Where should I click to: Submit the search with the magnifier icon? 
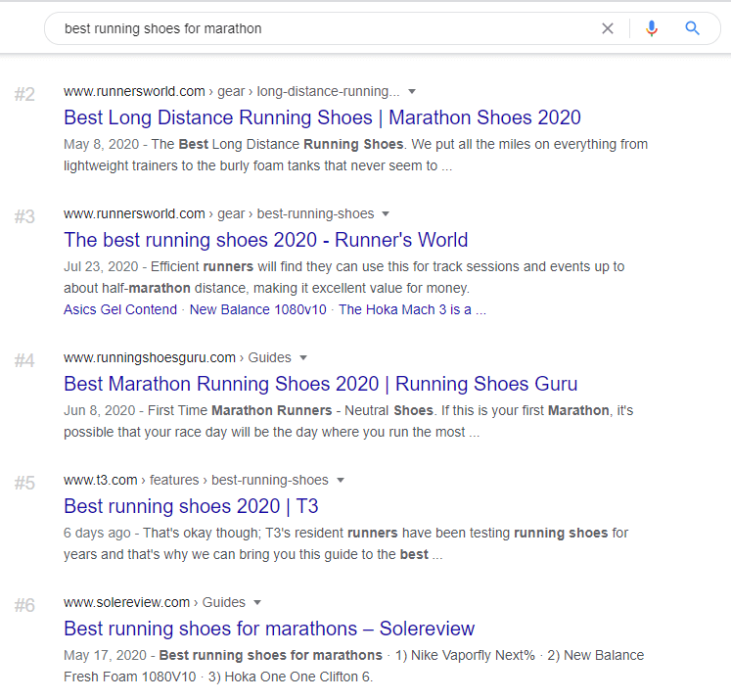point(692,28)
